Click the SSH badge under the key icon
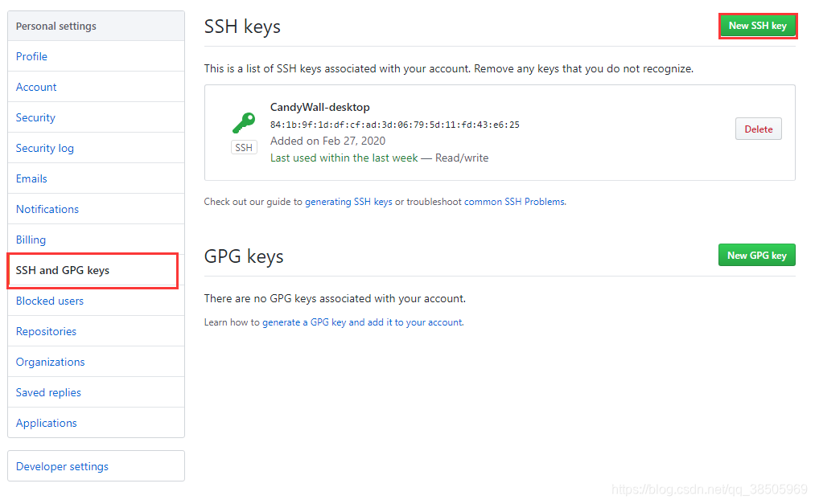This screenshot has height=504, width=815. (x=244, y=147)
